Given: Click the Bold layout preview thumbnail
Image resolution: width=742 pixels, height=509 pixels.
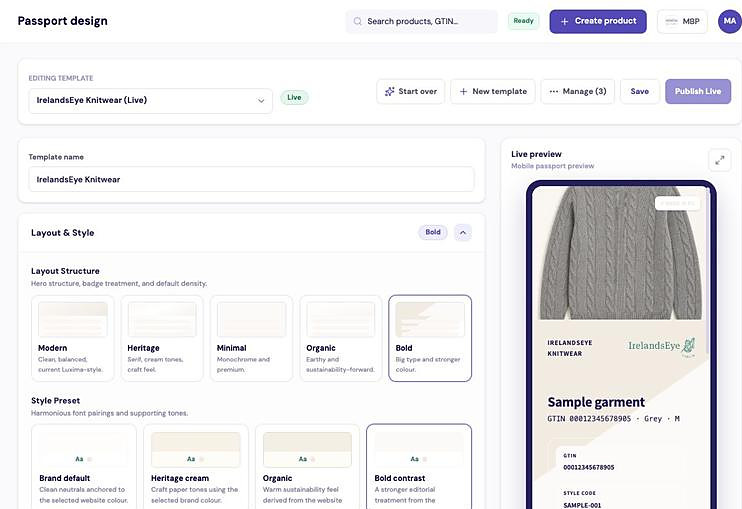Looking at the screenshot, I should tap(430, 319).
